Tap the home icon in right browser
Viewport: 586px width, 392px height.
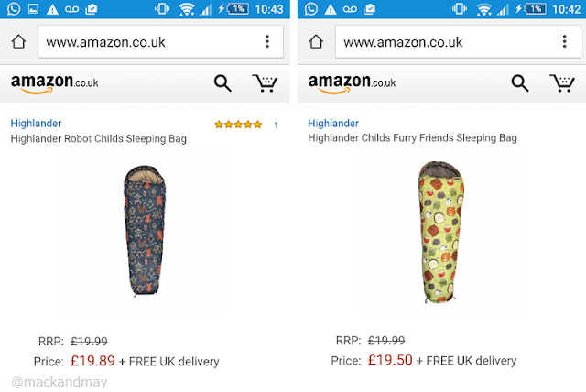tap(316, 42)
